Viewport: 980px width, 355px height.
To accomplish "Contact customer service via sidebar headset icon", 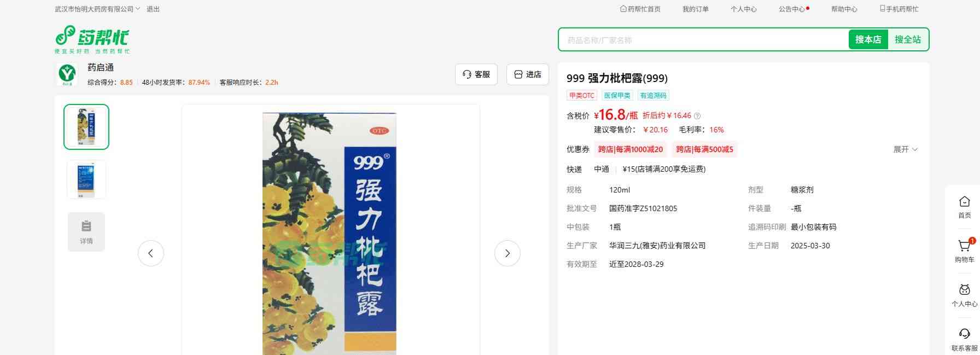I will pyautogui.click(x=964, y=334).
